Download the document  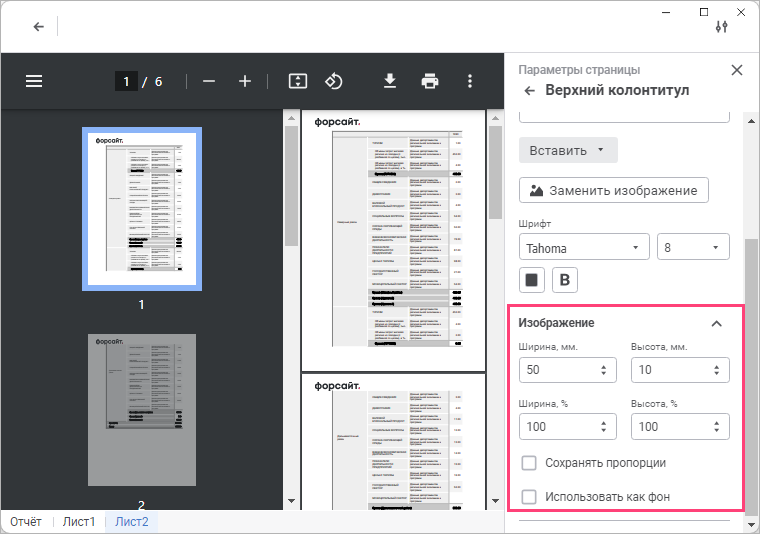coord(390,81)
